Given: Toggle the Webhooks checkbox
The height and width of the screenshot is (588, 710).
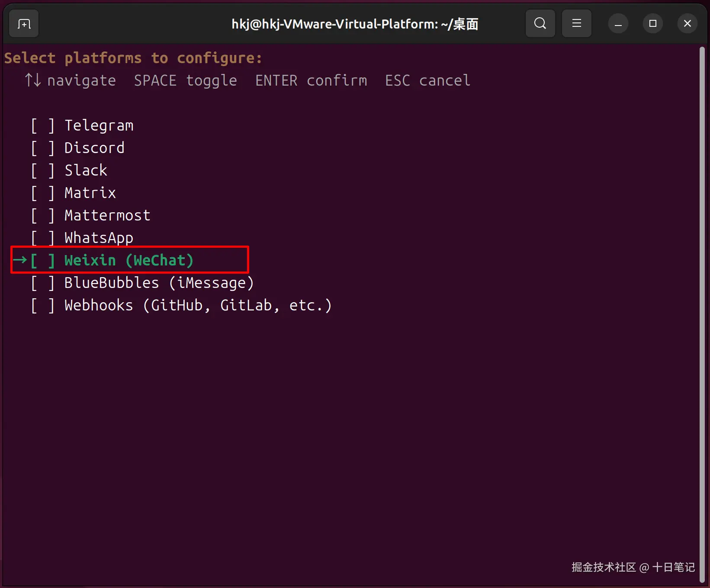Looking at the screenshot, I should (42, 306).
